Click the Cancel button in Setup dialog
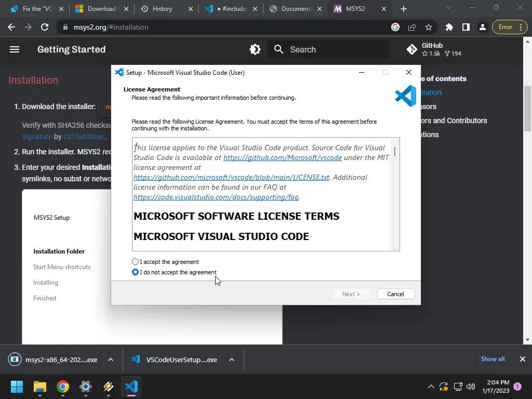 pyautogui.click(x=395, y=294)
